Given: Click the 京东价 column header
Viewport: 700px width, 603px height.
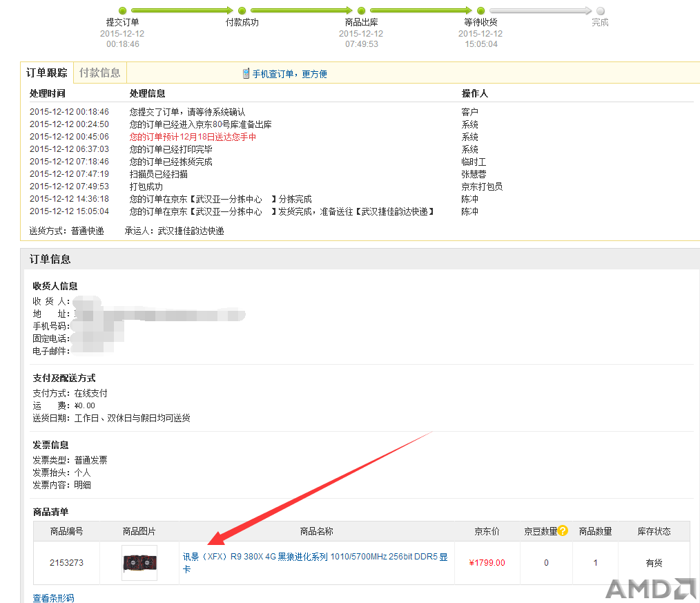Looking at the screenshot, I should click(x=487, y=532).
